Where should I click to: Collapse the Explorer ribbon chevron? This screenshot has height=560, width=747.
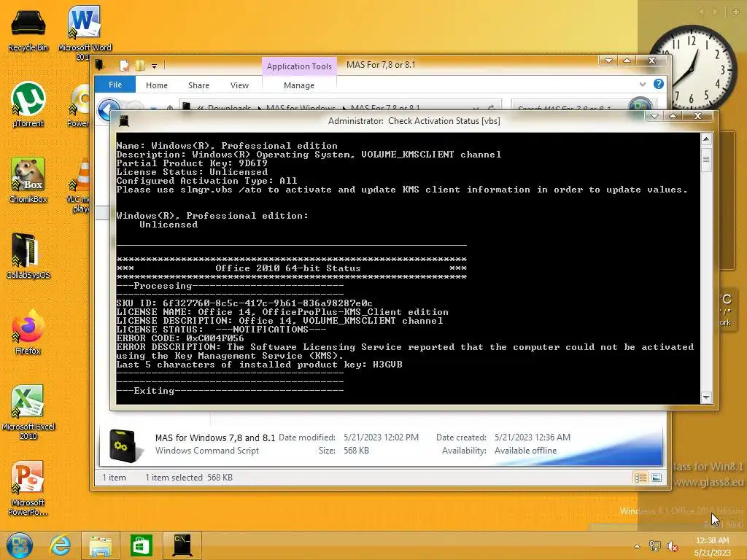point(643,85)
